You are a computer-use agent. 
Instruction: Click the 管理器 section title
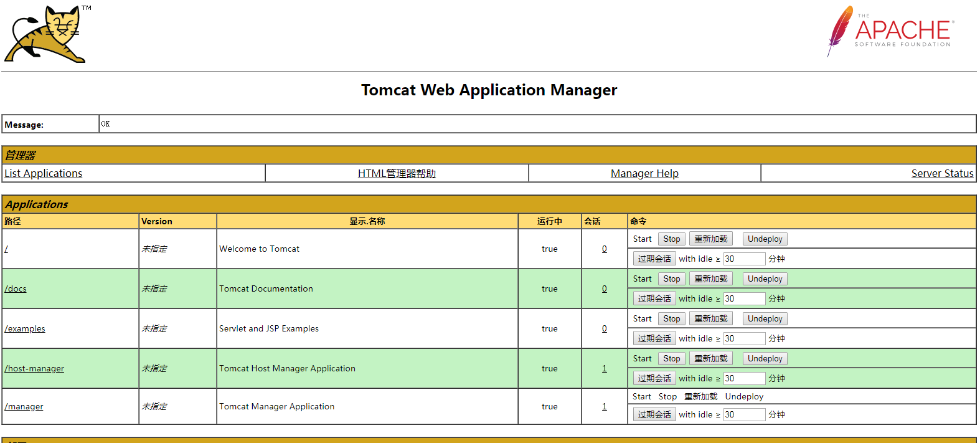(x=21, y=155)
